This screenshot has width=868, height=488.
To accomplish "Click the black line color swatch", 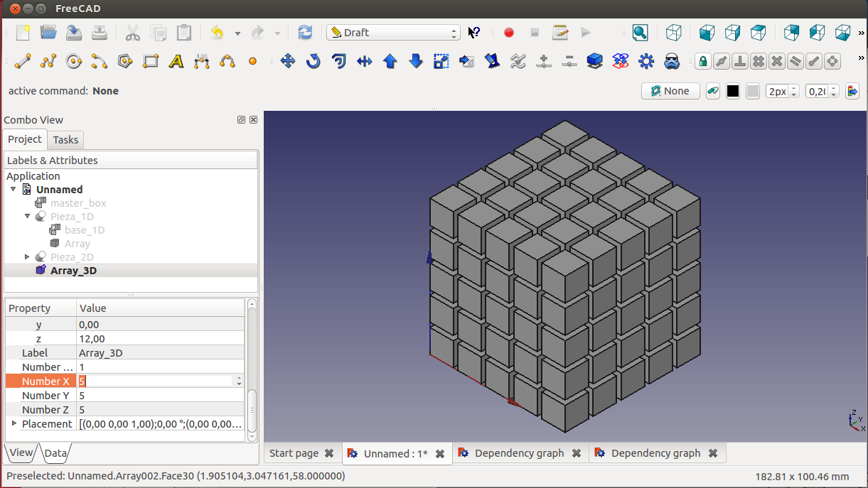I will (733, 91).
